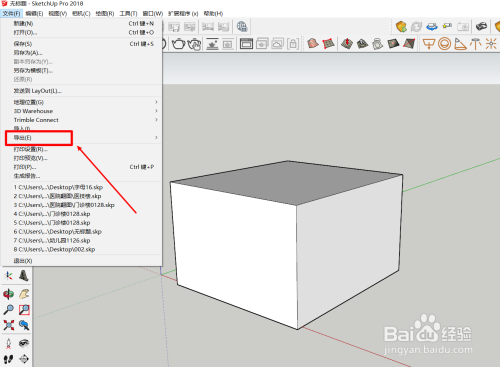Choose the LayOut(L)... menu entry

[x=83, y=91]
